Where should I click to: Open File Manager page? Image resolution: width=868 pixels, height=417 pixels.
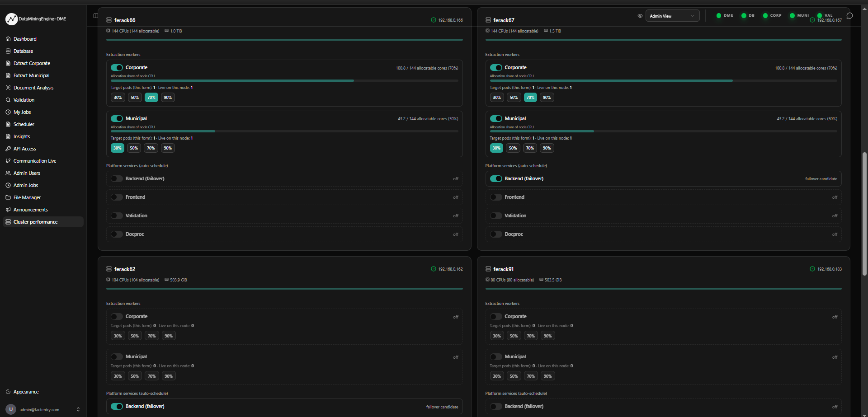43,197
